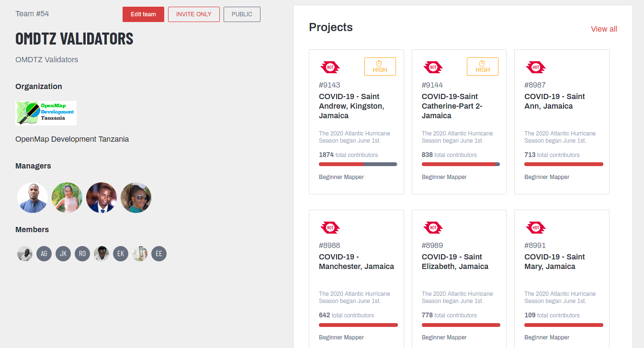Click '778 total contributors' text
The width and height of the screenshot is (644, 348).
pyautogui.click(x=449, y=315)
